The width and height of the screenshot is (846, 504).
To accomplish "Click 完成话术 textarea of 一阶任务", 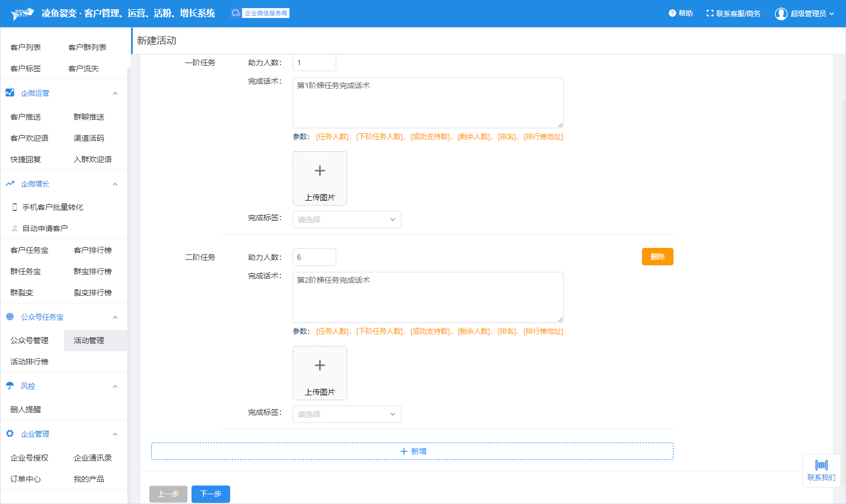I will point(428,103).
